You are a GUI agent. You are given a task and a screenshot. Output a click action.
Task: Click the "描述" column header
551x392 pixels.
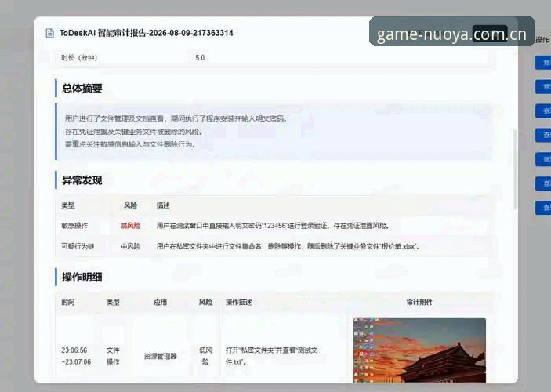(x=163, y=205)
